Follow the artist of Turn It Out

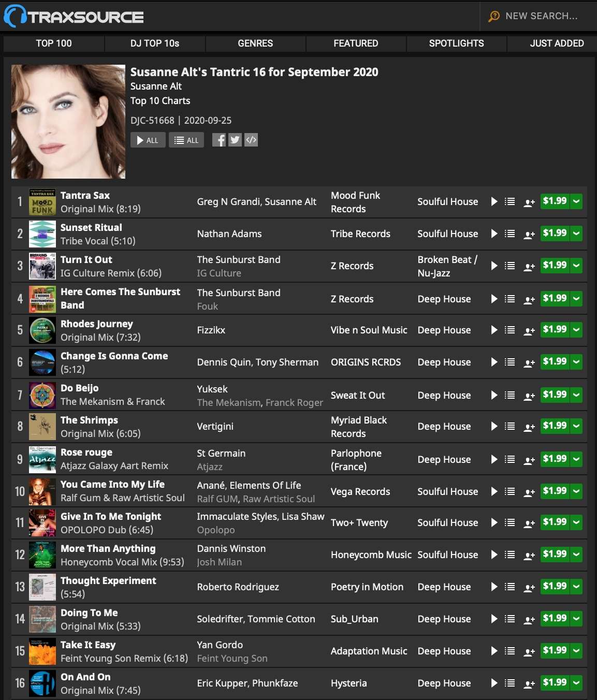pos(529,266)
